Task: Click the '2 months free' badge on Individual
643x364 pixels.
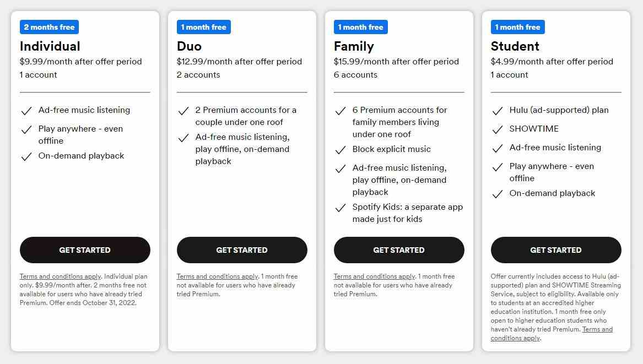Action: pos(49,27)
